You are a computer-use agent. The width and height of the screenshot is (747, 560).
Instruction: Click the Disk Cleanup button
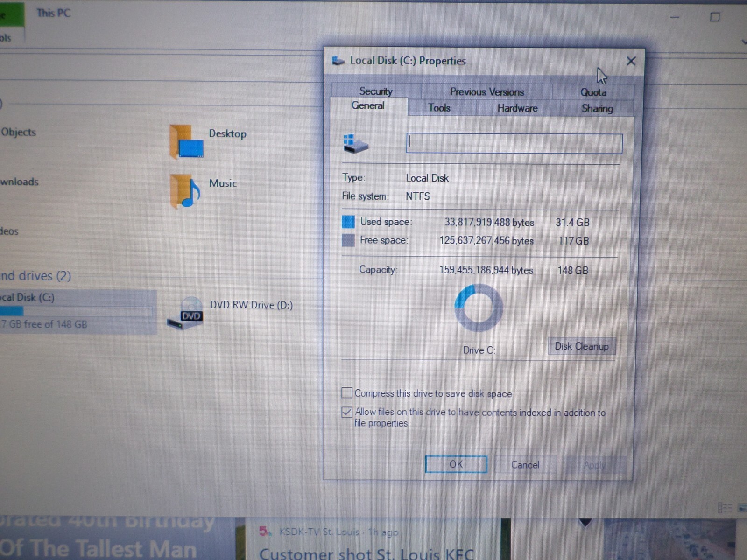pyautogui.click(x=582, y=346)
